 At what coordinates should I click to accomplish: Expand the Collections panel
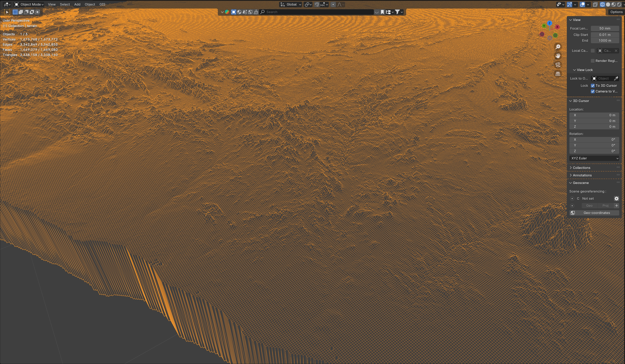[581, 168]
